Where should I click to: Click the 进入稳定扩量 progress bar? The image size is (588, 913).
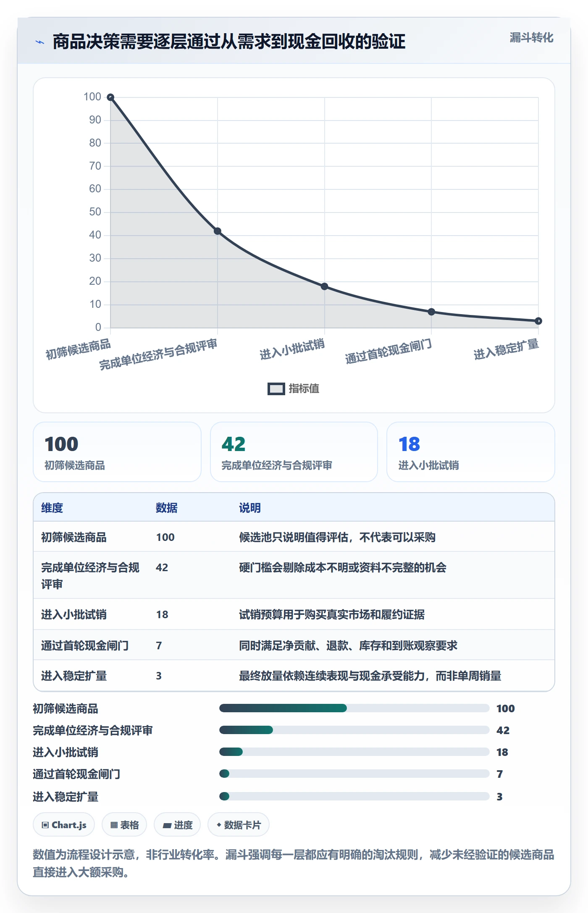354,796
